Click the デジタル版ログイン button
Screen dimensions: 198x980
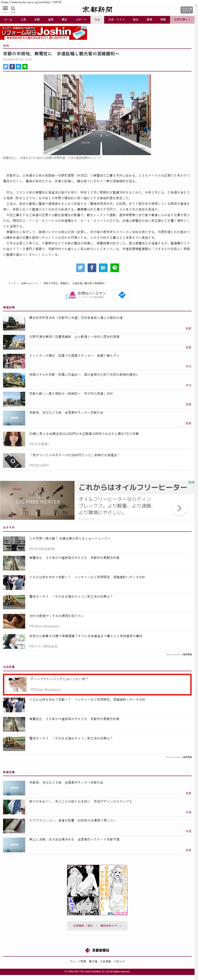tap(186, 10)
